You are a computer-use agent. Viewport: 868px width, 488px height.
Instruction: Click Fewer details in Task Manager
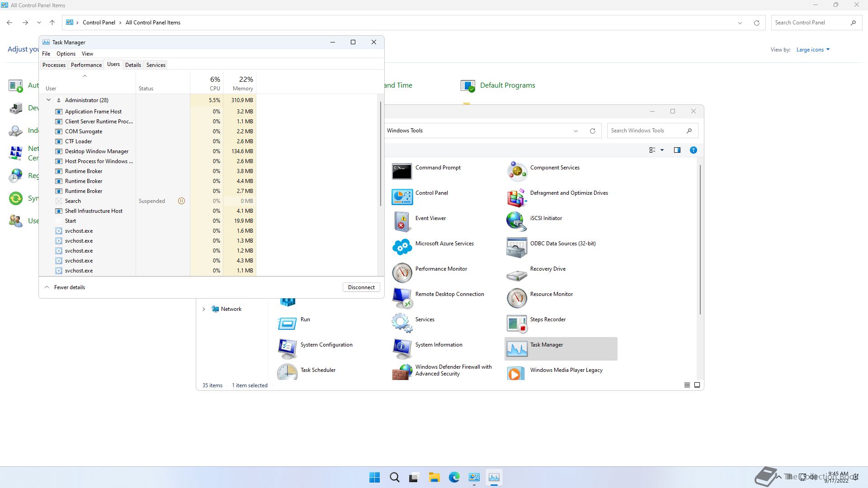65,287
